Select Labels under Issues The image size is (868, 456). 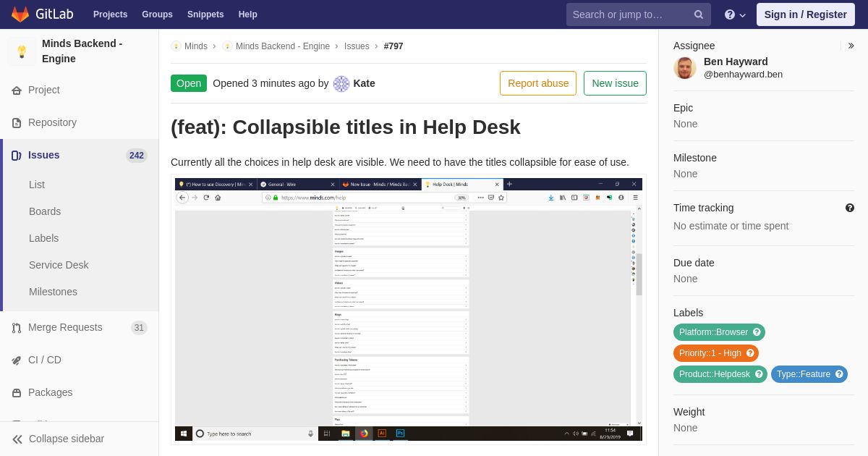[44, 238]
